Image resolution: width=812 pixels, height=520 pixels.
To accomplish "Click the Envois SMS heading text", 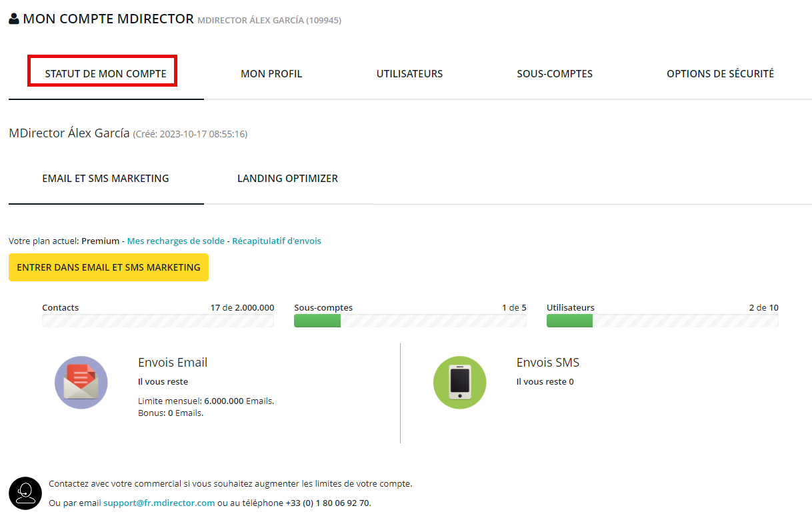I will pos(547,363).
